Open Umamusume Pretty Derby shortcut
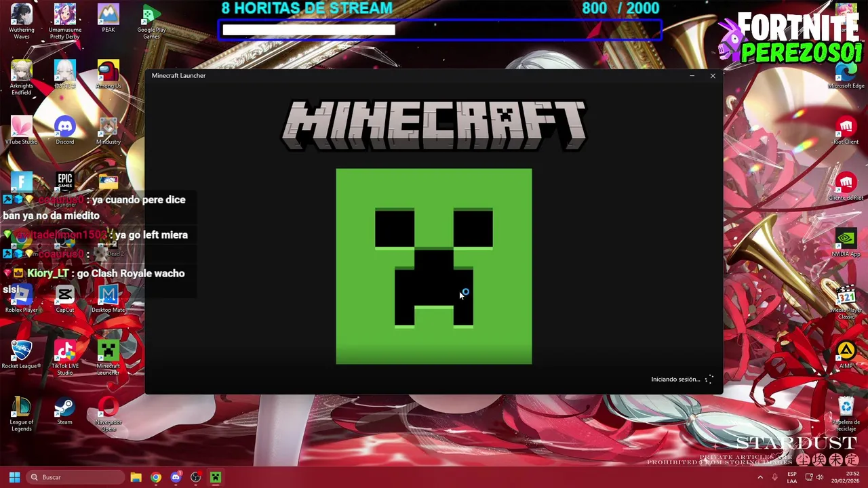868x488 pixels. click(x=65, y=21)
